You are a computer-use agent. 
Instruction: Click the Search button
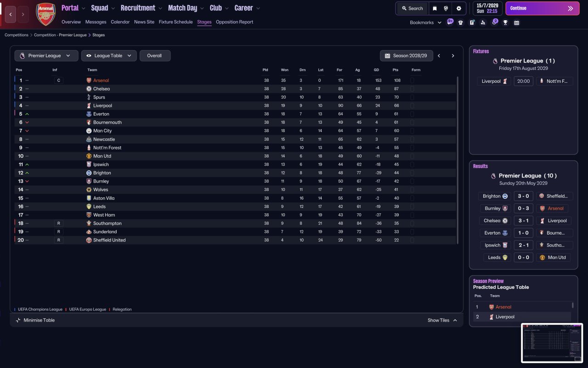[x=412, y=8]
